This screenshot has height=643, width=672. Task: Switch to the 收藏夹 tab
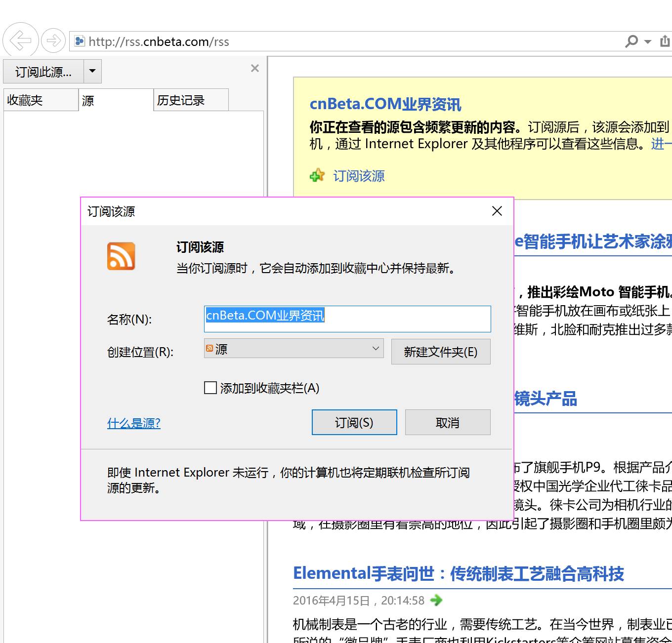pos(41,100)
